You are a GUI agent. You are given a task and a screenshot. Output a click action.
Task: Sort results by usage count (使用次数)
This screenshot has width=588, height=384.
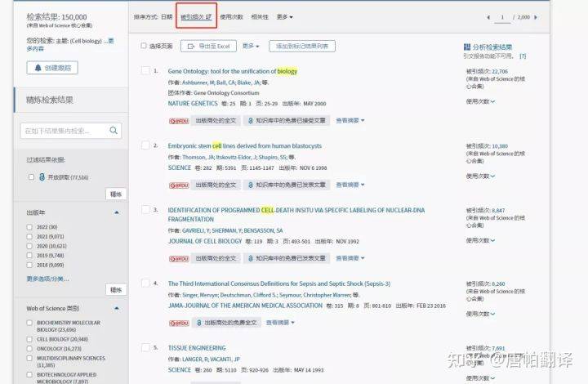pos(231,17)
